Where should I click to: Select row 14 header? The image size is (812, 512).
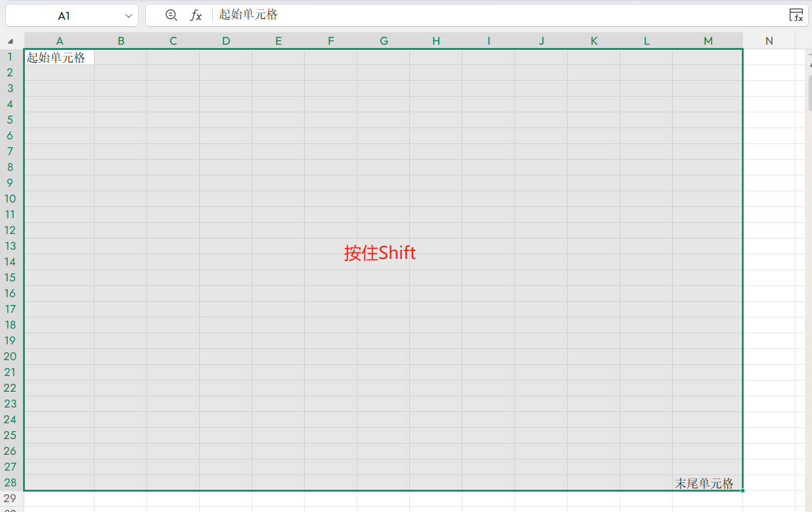point(11,262)
